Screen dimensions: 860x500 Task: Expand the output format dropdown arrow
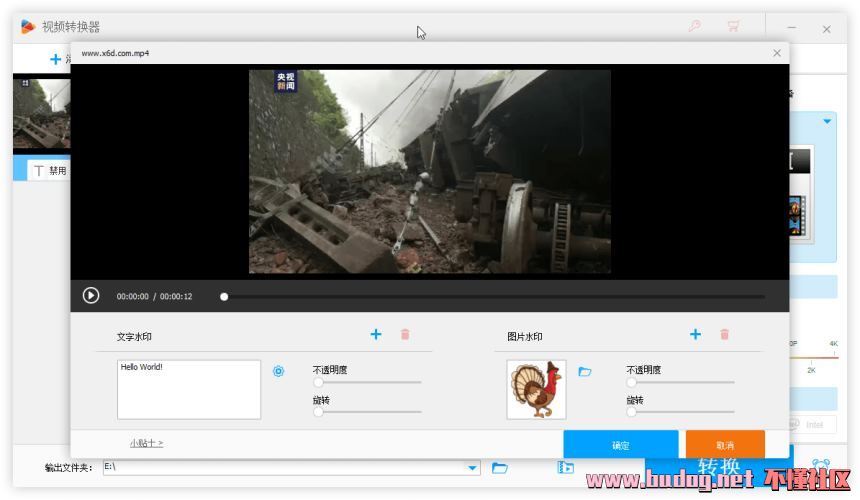pos(827,122)
